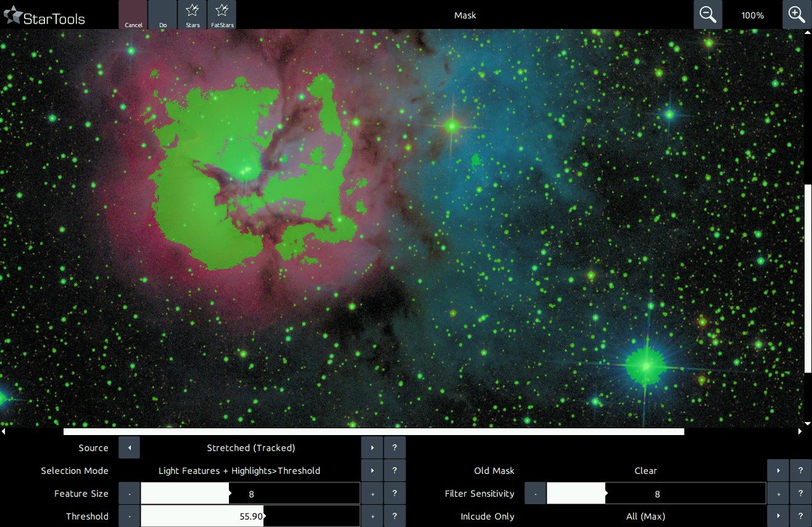Zoom in with the magnifier plus icon
Viewport: 812px width, 527px height.
click(x=797, y=15)
